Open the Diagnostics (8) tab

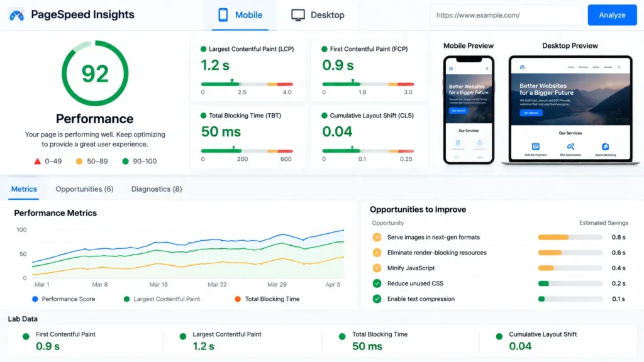tap(157, 189)
